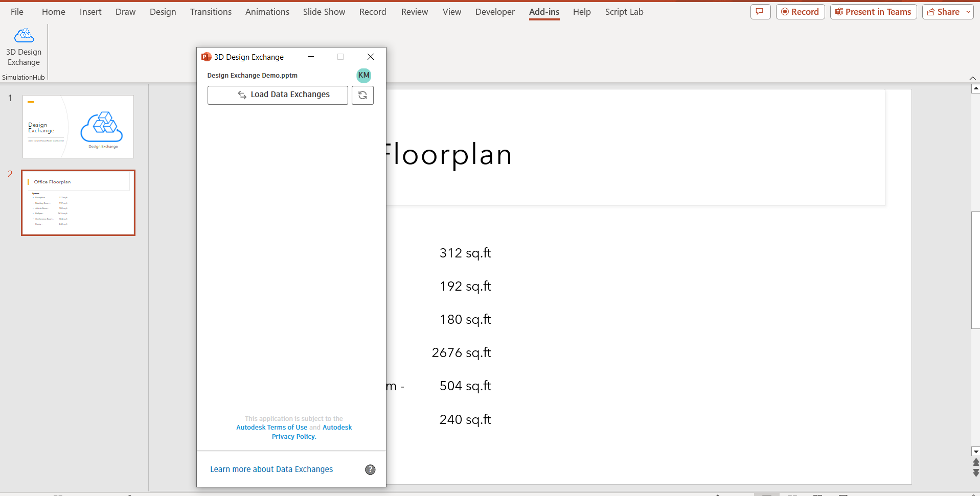Select the Developer tab
Viewport: 980px width, 496px height.
pyautogui.click(x=495, y=12)
